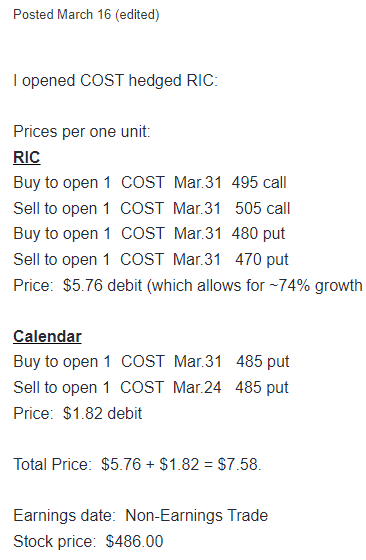Click the 470 put sell line

(x=151, y=260)
